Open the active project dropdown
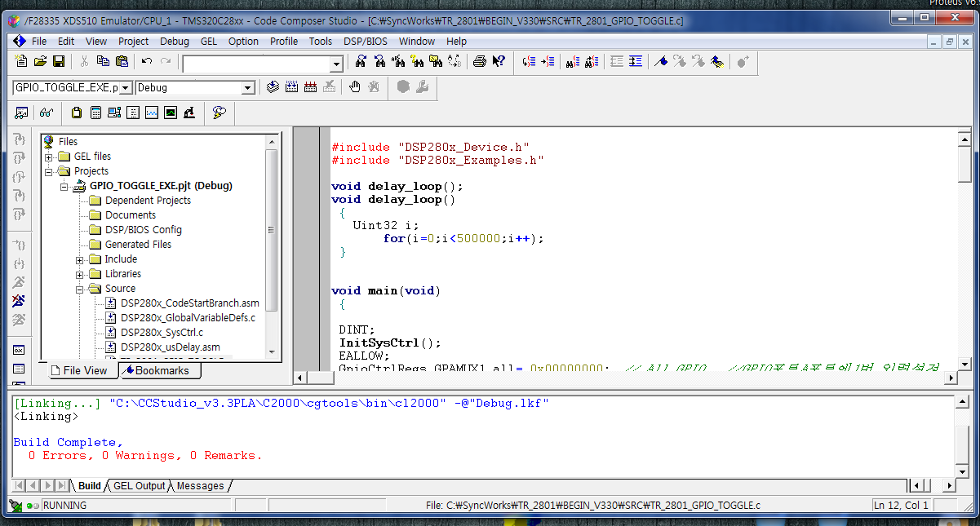This screenshot has width=980, height=526. click(126, 87)
